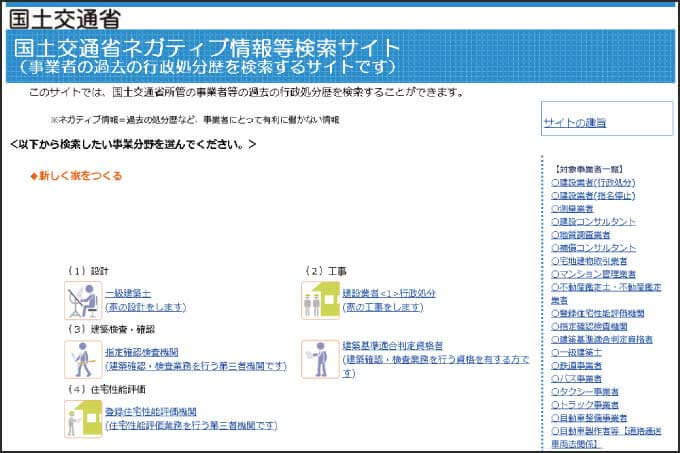Open sidebar link 建設コンサルタント
Viewport: 680px width, 453px height.
[593, 222]
